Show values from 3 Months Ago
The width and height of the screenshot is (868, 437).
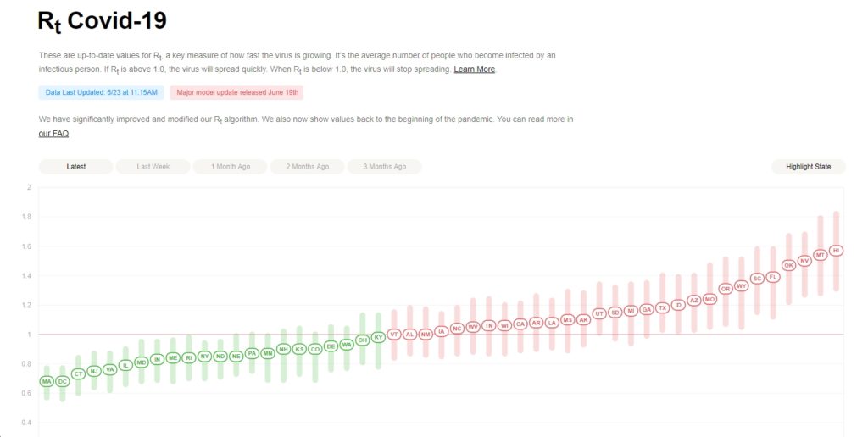[x=384, y=167]
